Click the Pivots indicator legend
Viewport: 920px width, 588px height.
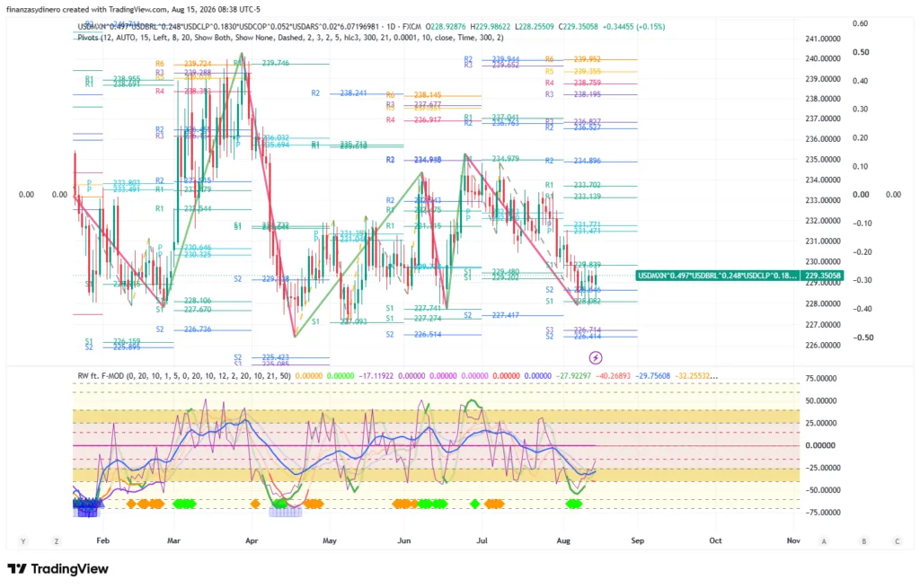point(290,38)
